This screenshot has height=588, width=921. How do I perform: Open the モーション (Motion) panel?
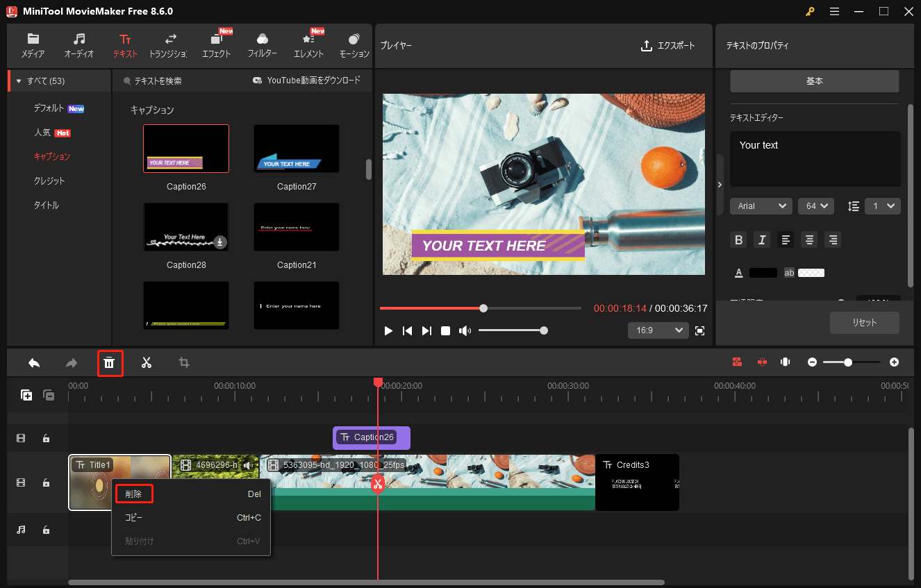pyautogui.click(x=354, y=46)
